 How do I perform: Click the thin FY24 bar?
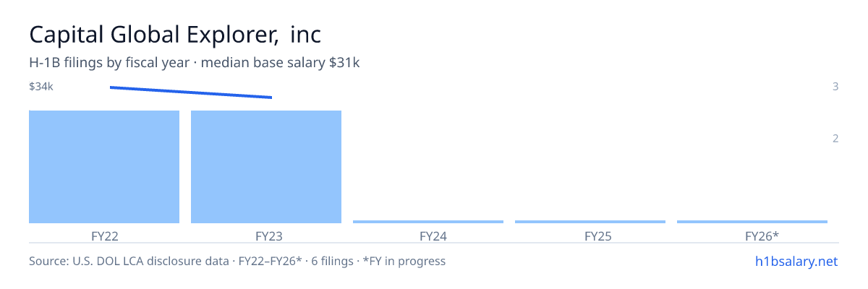point(428,222)
